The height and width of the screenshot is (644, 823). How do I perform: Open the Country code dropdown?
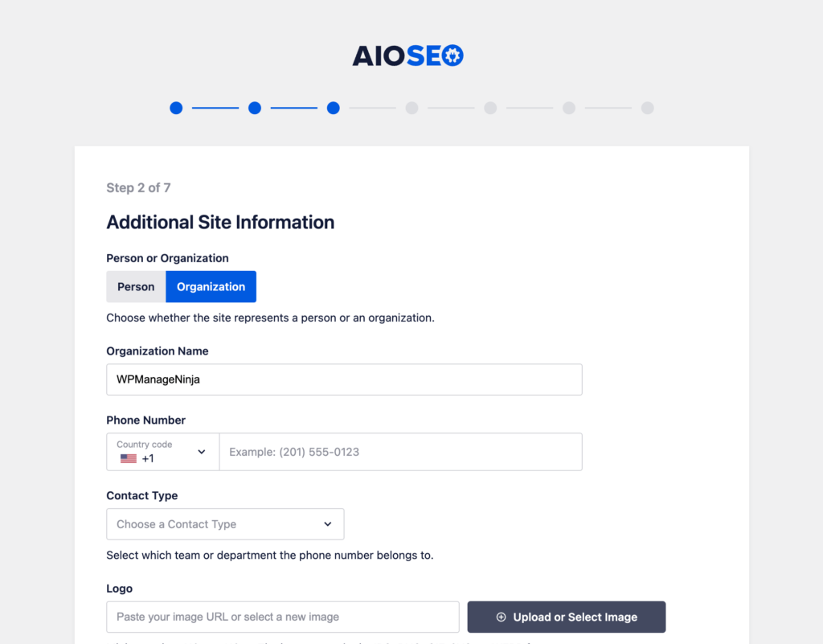click(162, 452)
